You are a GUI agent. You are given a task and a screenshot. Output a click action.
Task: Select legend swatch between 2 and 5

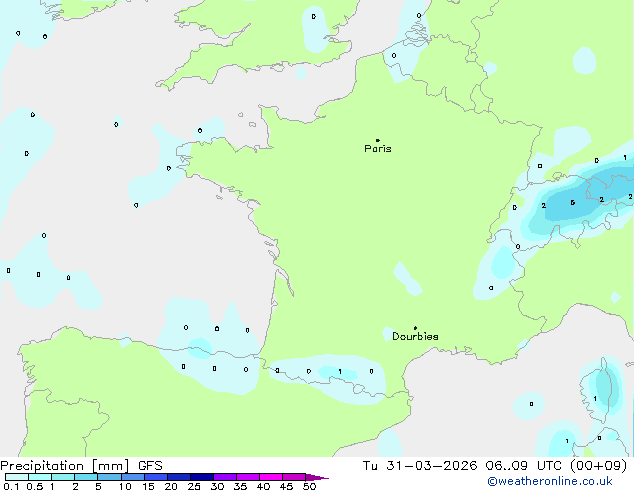86,477
